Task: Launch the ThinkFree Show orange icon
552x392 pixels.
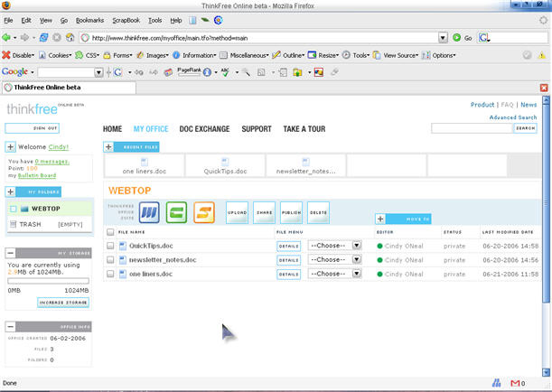Action: 204,212
